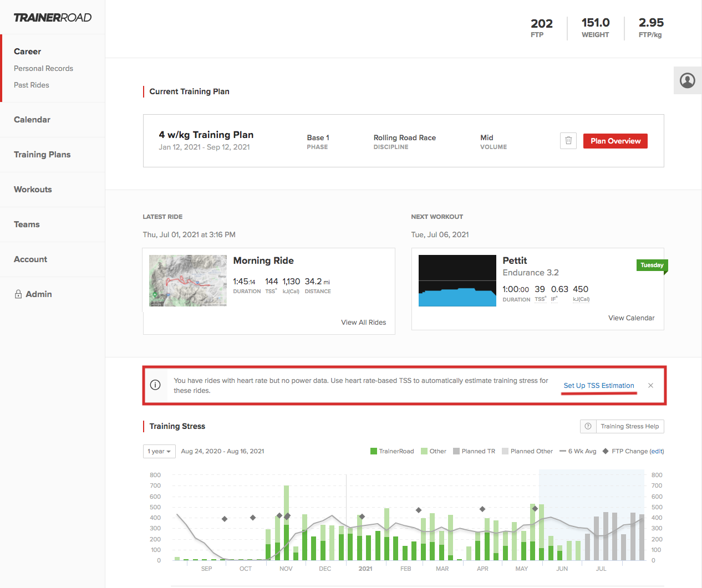This screenshot has width=702, height=588.
Task: Click the 6 Wk Avg legend line
Action: 563,451
